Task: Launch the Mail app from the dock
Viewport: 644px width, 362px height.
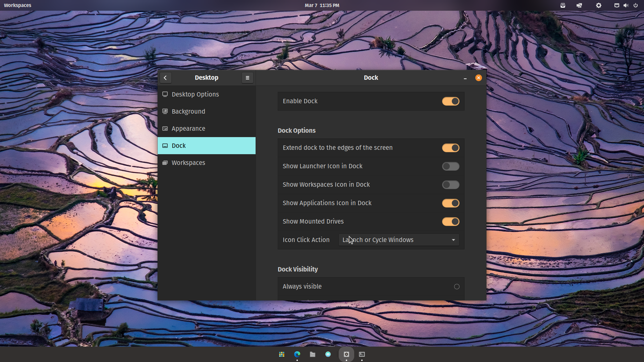Action: pos(328,354)
